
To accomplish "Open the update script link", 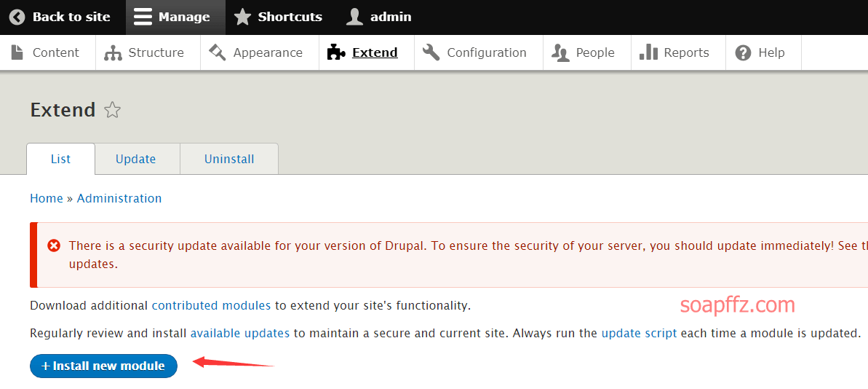I will [639, 334].
